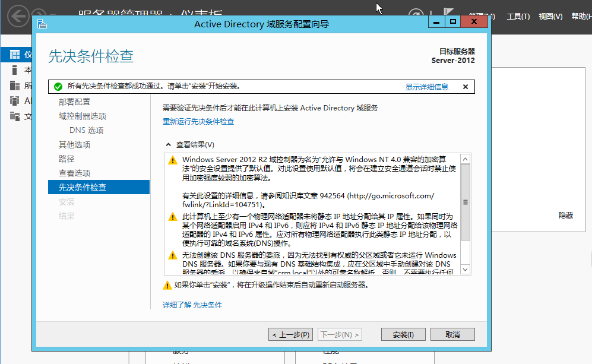The width and height of the screenshot is (592, 364).
Task: Open 帮助 menu in Server Manager
Action: pyautogui.click(x=581, y=17)
